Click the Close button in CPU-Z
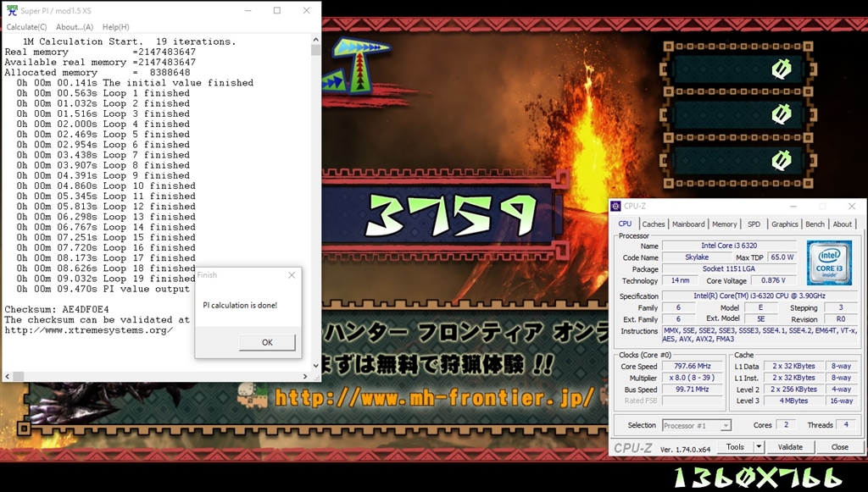Screen dimensions: 868x492 coord(839,447)
